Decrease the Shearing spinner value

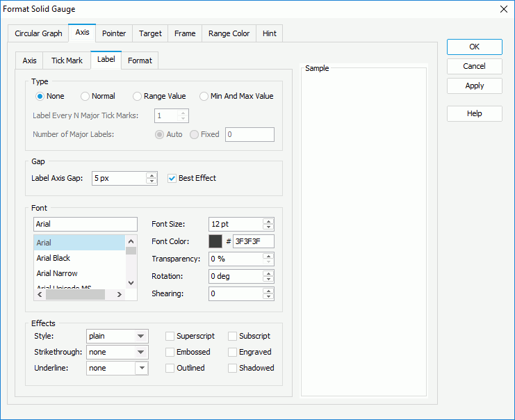click(x=268, y=297)
